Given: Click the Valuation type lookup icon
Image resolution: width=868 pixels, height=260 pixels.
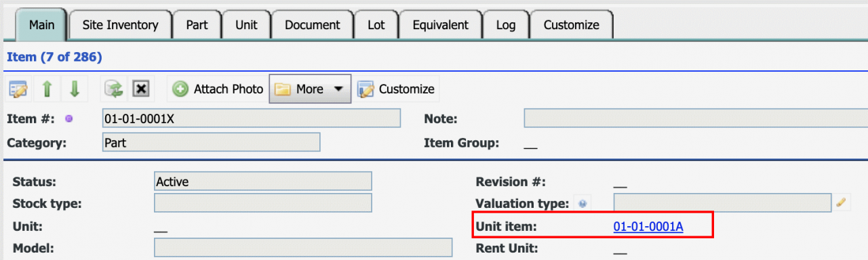Looking at the screenshot, I should tap(582, 202).
